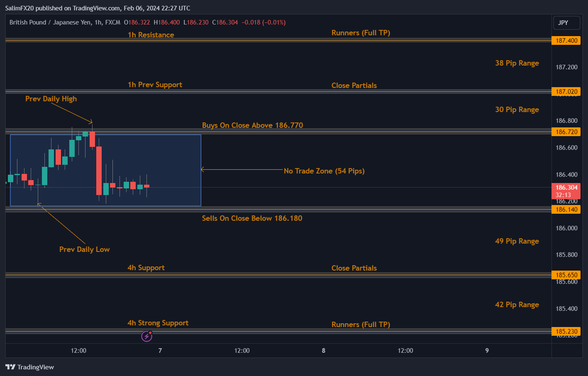Viewport: 588px width, 376px height.
Task: Click the first 12:00 time axis label
Action: tap(78, 350)
